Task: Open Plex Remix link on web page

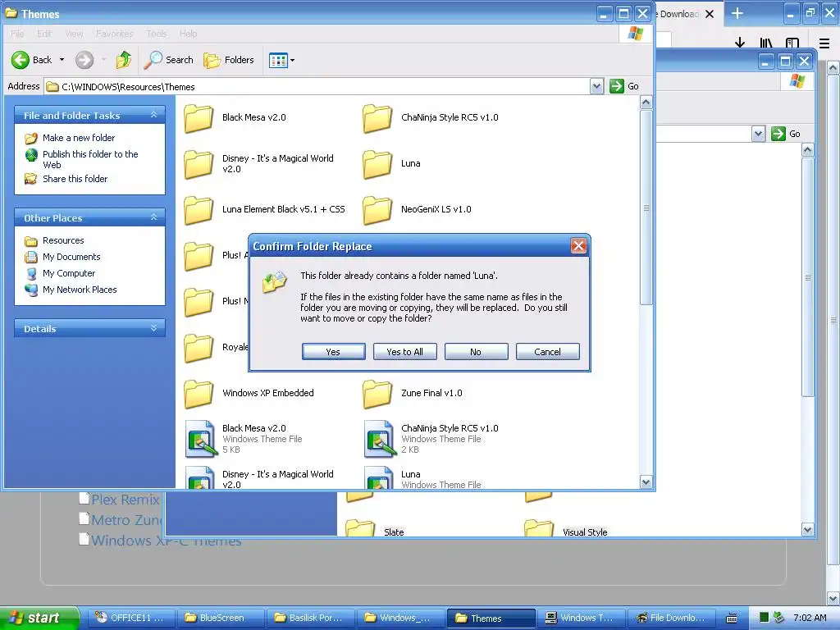Action: pos(125,500)
